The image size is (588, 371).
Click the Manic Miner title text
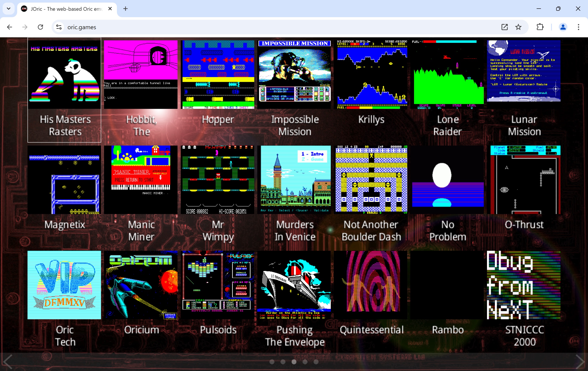coord(141,231)
